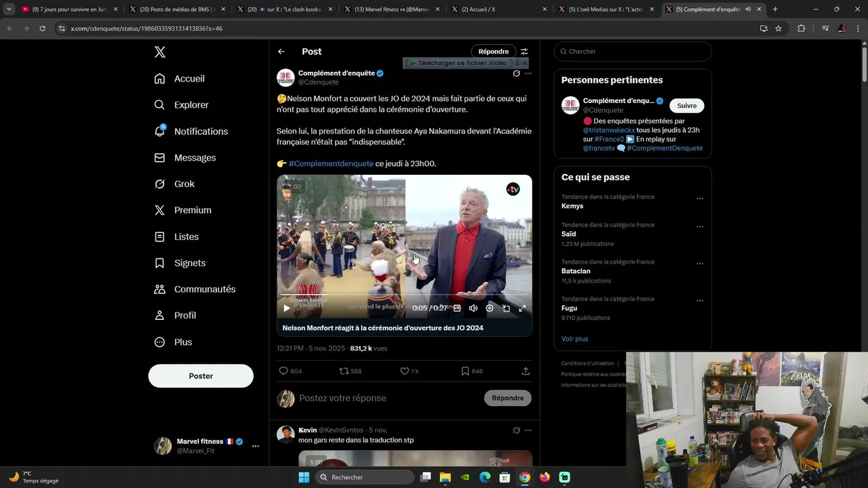
Task: Click Grok icon on Kevin's reply
Action: click(516, 430)
